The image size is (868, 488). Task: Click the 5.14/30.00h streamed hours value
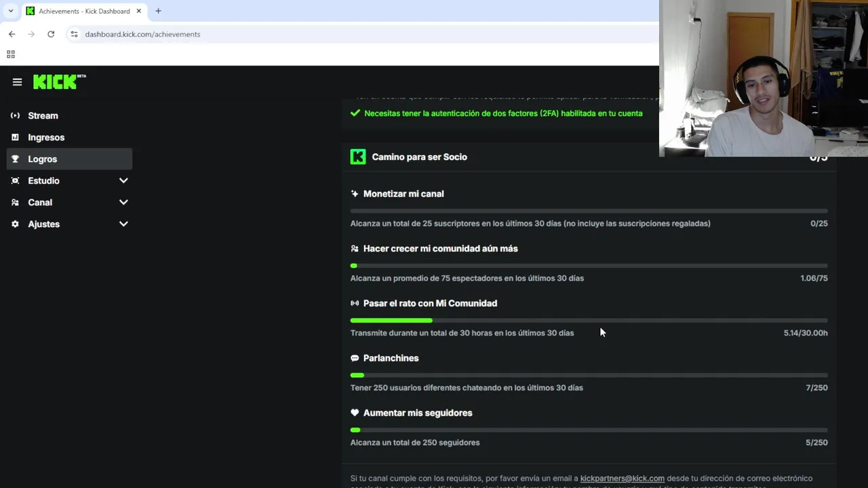pos(806,333)
